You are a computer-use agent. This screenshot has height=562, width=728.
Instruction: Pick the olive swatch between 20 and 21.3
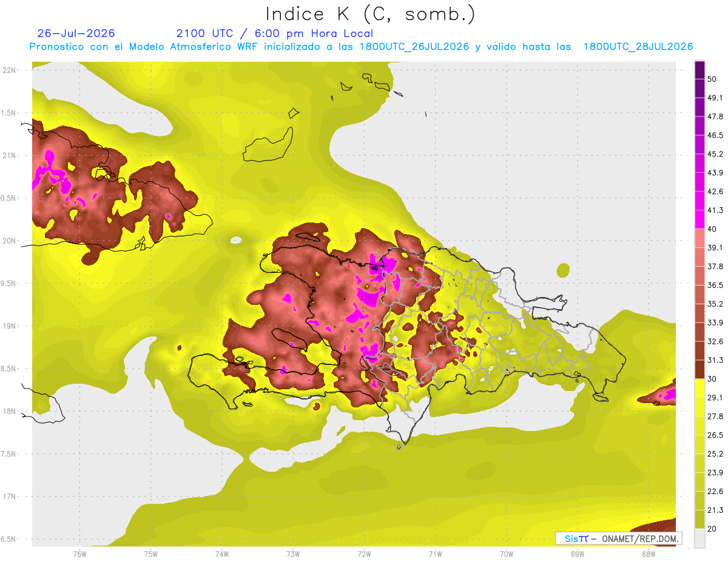point(699,519)
